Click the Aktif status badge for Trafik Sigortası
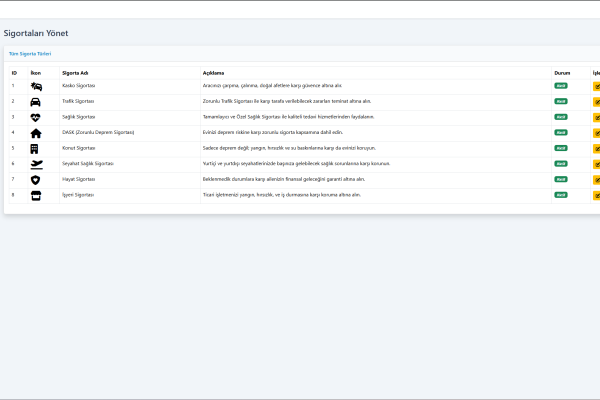This screenshot has width=600, height=400. coord(561,102)
